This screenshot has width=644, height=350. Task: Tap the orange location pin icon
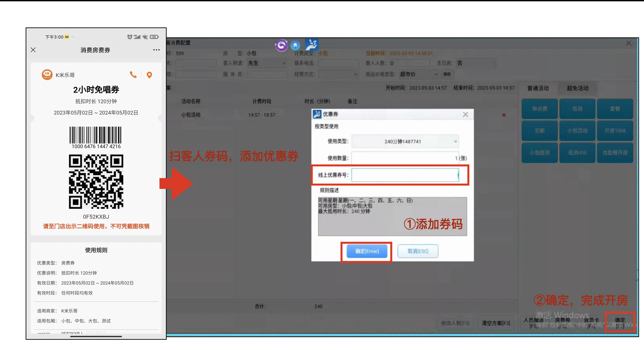point(149,75)
